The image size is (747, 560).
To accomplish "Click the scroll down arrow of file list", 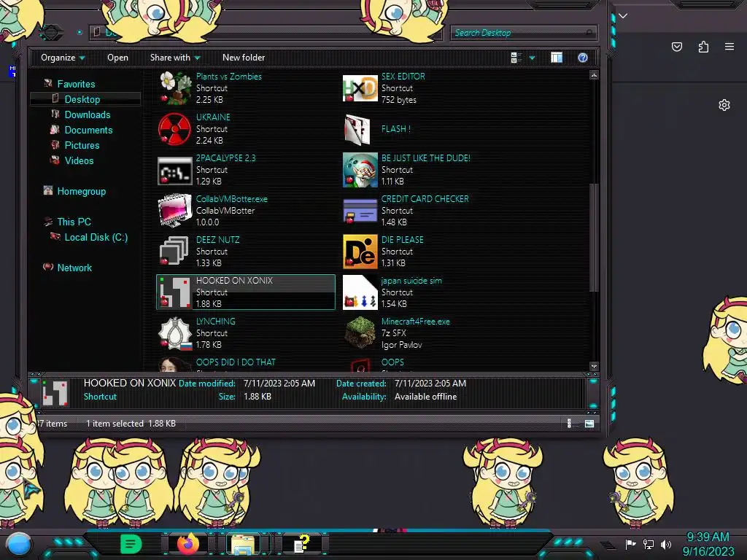I will click(x=594, y=366).
